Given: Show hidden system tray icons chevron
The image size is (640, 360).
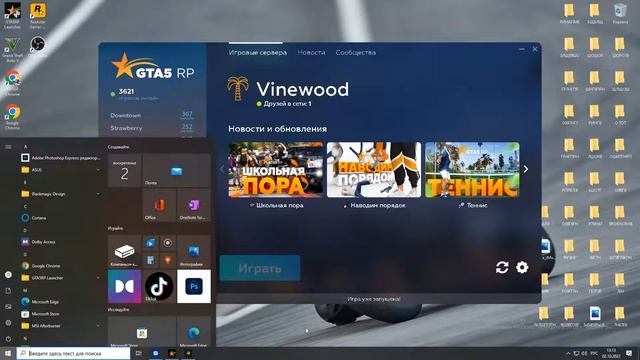Looking at the screenshot, I should 568,353.
